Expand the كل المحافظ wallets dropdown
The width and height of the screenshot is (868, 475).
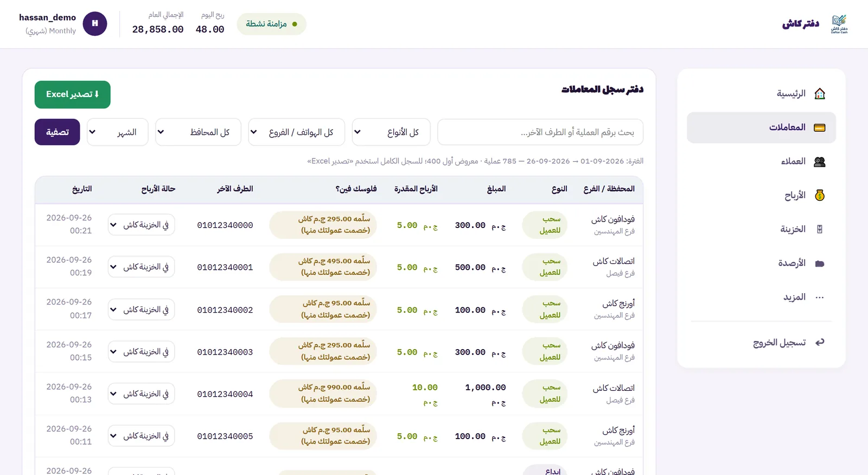198,132
